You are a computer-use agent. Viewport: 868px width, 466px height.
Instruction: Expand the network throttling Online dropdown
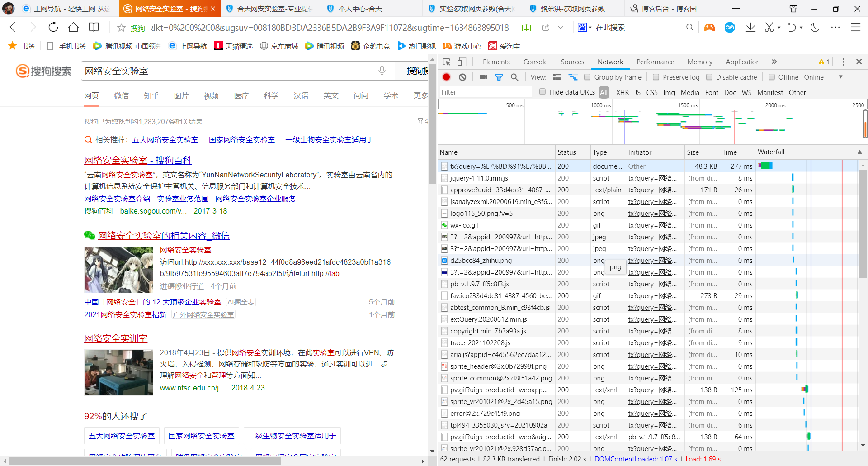pyautogui.click(x=840, y=77)
